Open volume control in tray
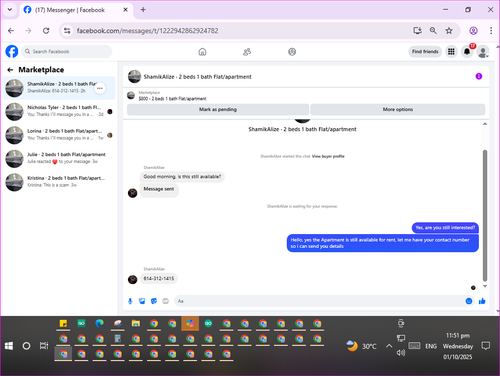 (401, 353)
